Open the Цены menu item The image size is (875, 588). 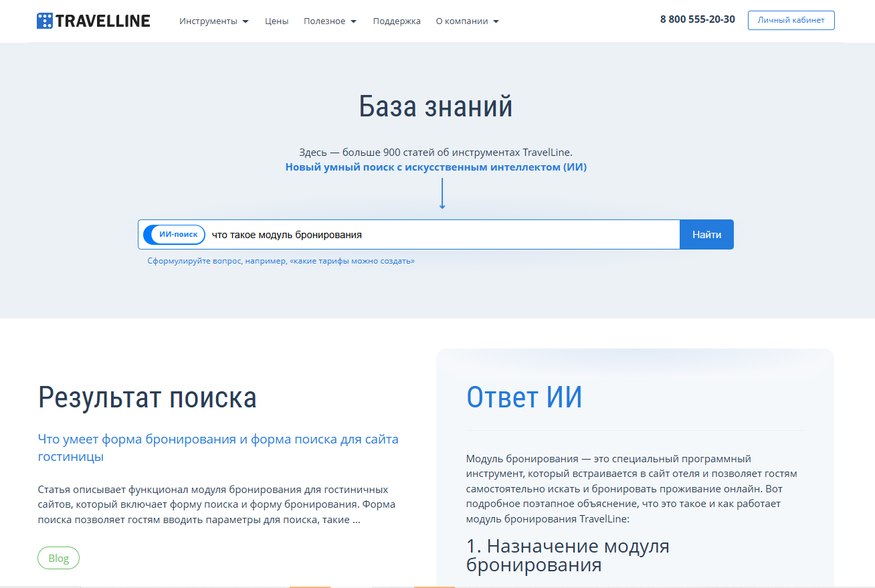(276, 21)
